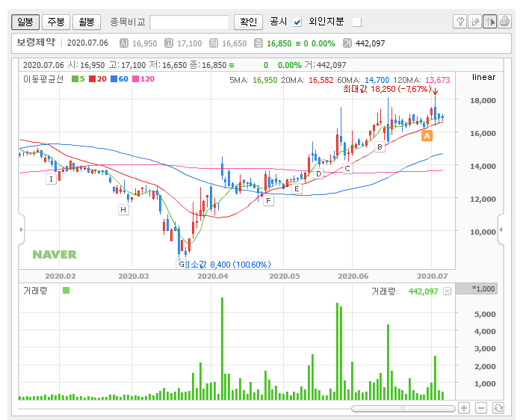The height and width of the screenshot is (420, 520).
Task: Click the 최대값 18,250 annotation
Action: pyautogui.click(x=387, y=89)
